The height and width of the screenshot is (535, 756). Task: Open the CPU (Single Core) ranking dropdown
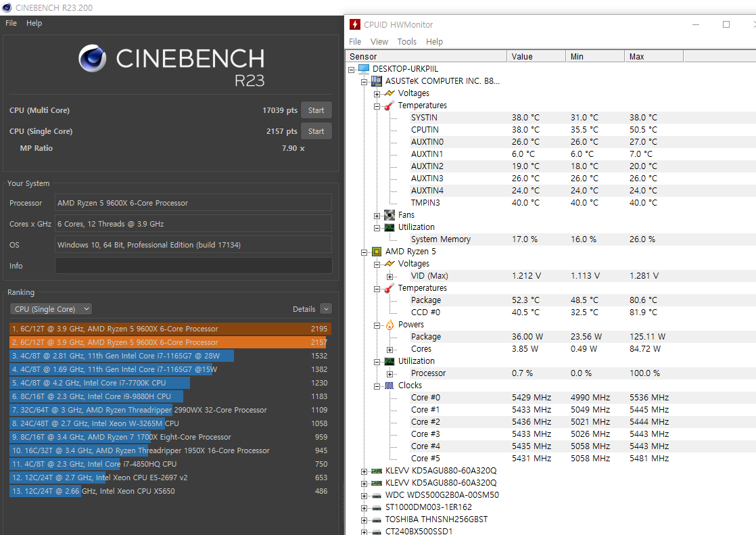[x=51, y=308]
